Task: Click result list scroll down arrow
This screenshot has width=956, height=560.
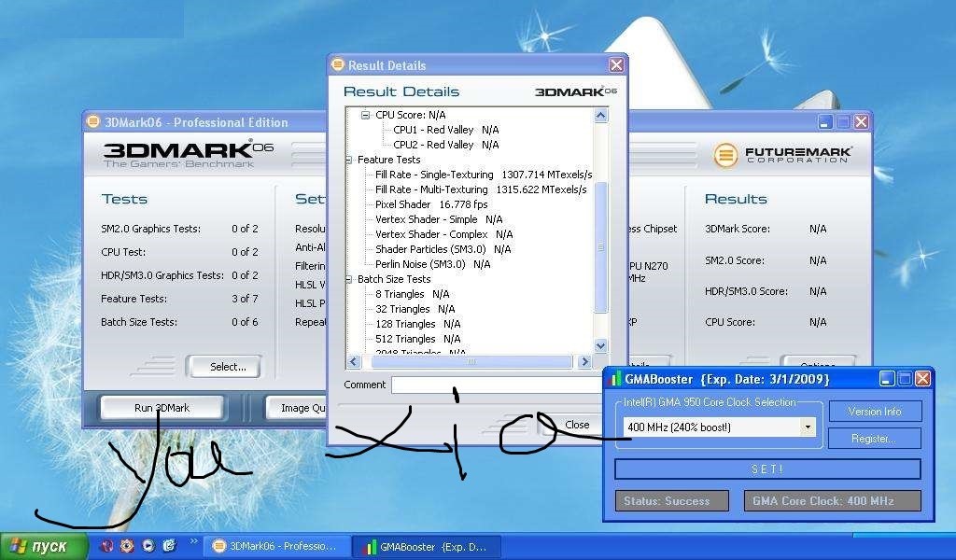Action: click(x=600, y=345)
